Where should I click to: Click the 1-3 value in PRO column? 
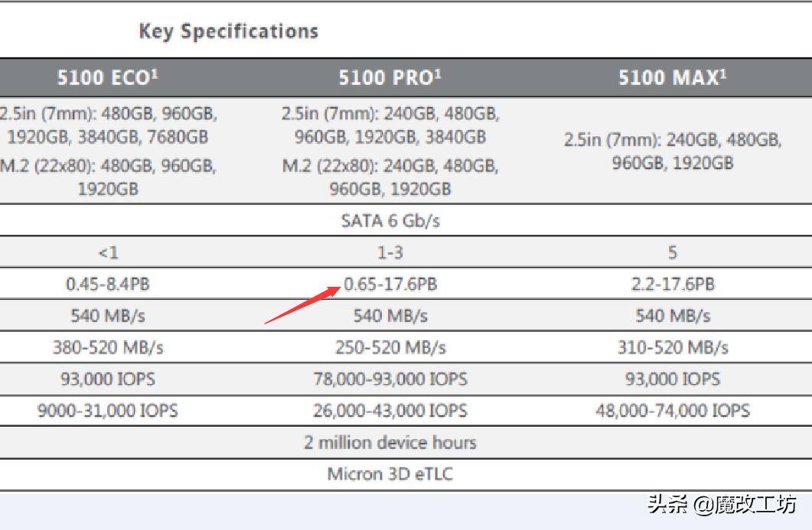tap(390, 252)
